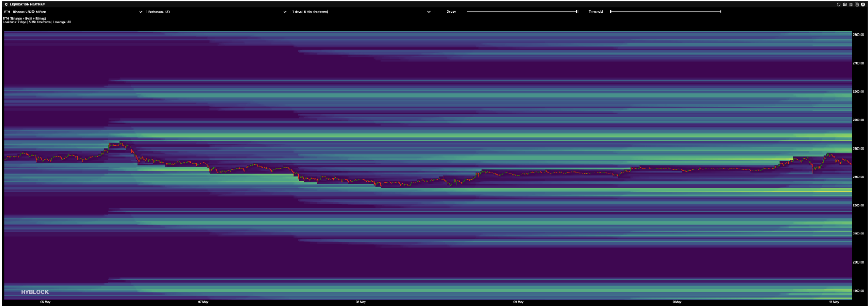The height and width of the screenshot is (306, 868).
Task: Close the Liquidation Heatmap widget
Action: [x=863, y=4]
